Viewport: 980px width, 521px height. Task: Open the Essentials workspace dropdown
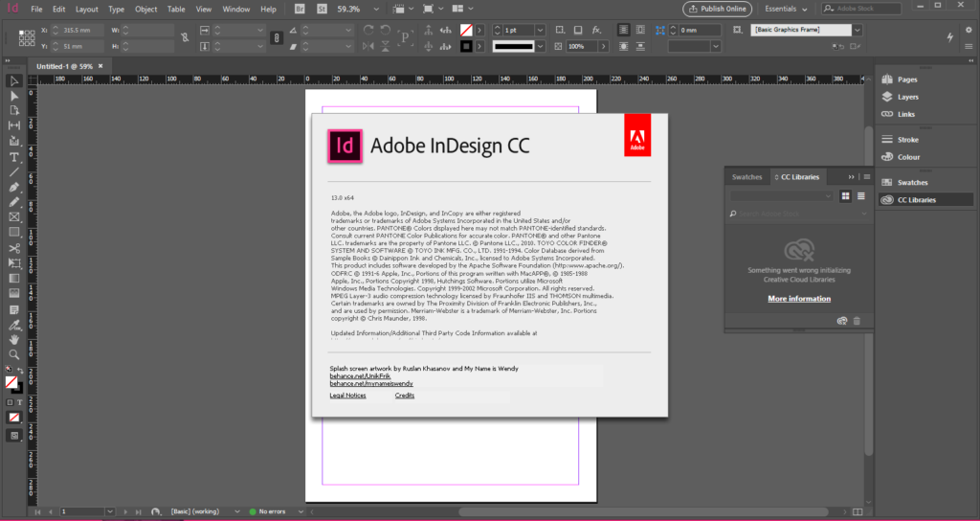(x=787, y=9)
